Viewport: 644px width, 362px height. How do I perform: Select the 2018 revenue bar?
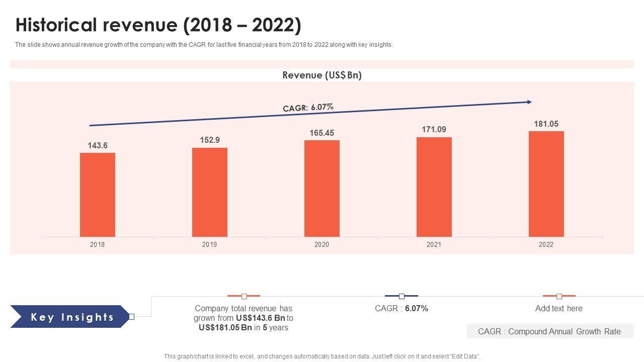[98, 195]
